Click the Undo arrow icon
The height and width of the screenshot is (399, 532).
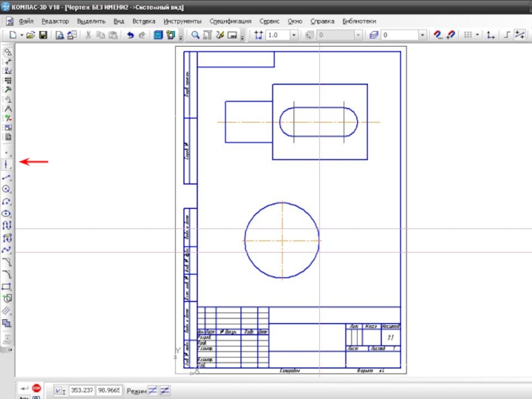click(130, 35)
